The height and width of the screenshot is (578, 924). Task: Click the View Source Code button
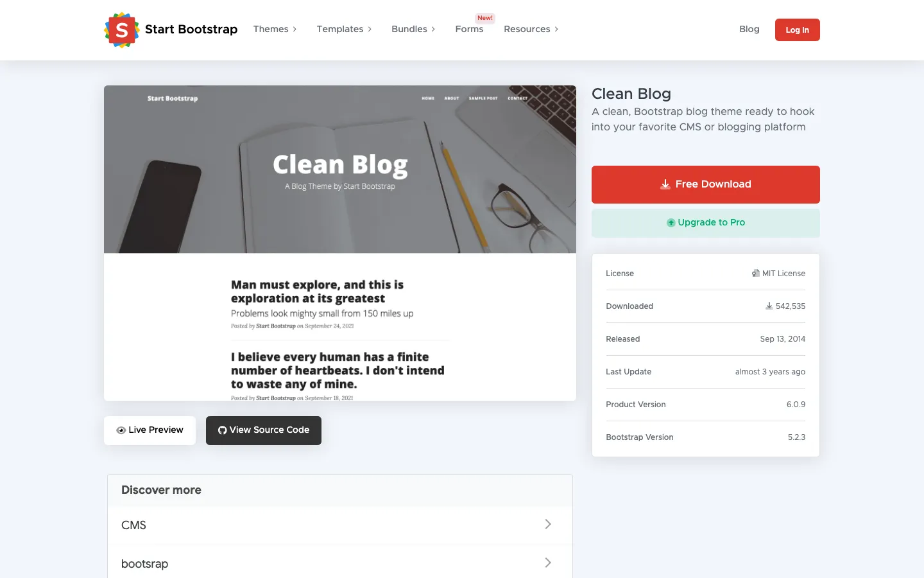(x=264, y=430)
